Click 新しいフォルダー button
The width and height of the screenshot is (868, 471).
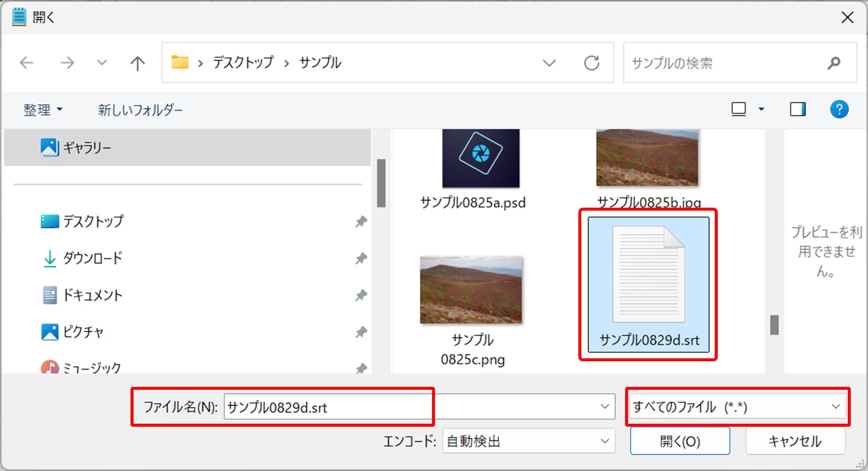click(140, 109)
